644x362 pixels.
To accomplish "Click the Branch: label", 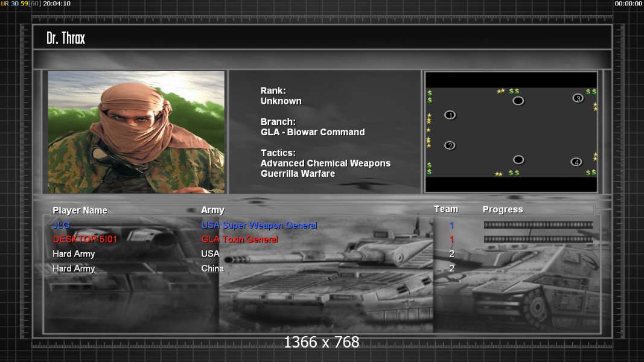I will click(x=278, y=122).
